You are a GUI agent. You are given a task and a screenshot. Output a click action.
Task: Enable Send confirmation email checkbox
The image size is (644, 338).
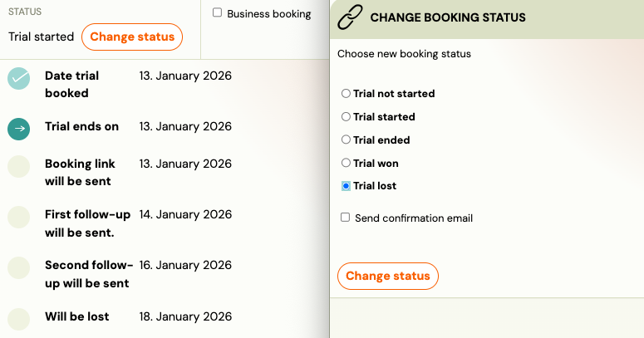click(346, 218)
